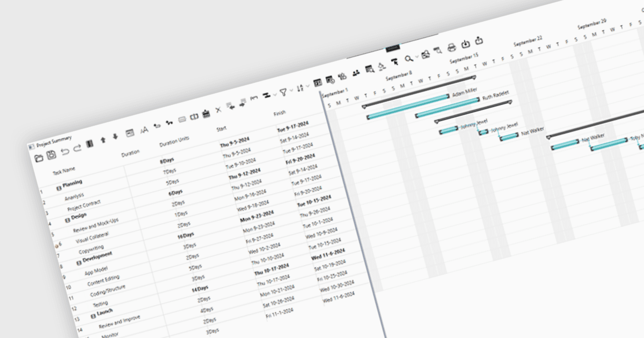Click the Duration Units column header
This screenshot has height=338, width=644.
click(x=174, y=142)
